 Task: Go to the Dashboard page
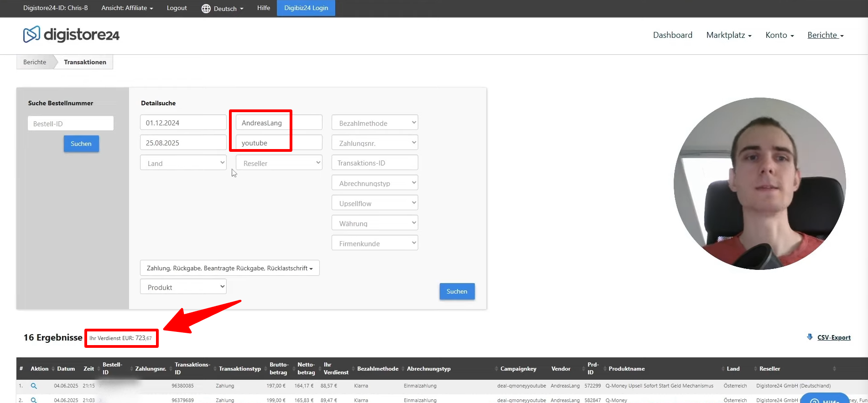click(672, 35)
